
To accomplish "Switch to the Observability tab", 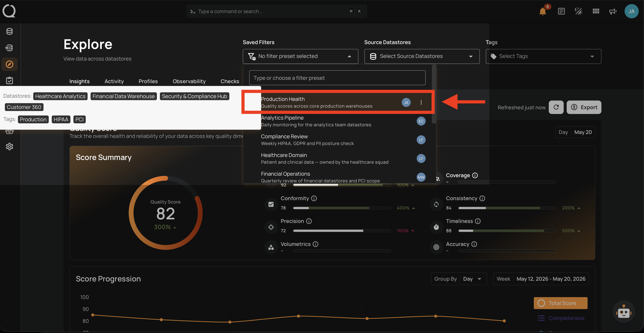I will [x=189, y=81].
